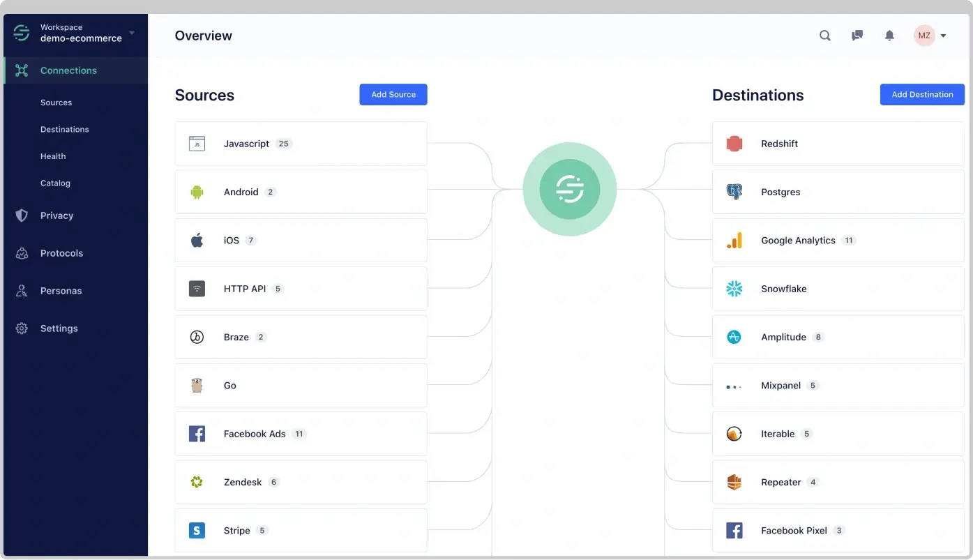Click the Android robot icon
This screenshot has width=973, height=560.
click(x=197, y=192)
